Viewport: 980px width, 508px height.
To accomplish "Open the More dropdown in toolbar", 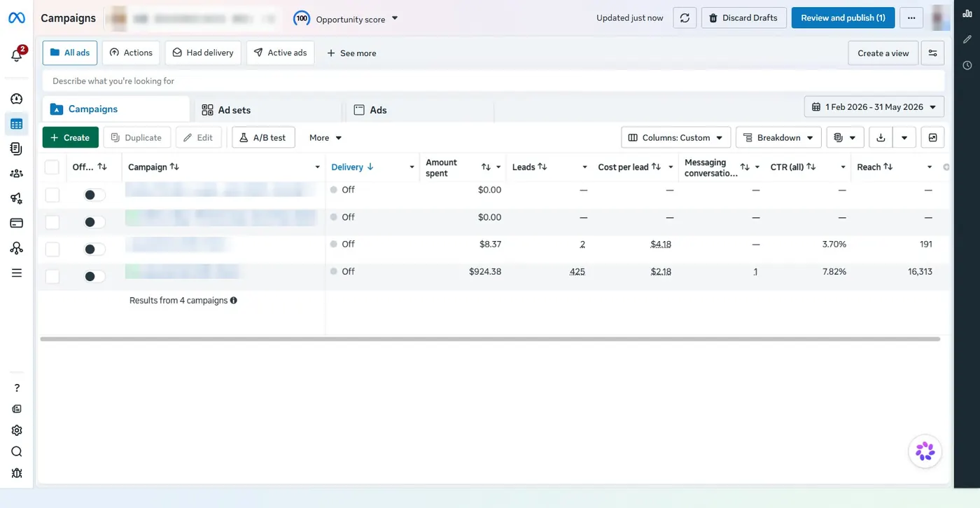I will (325, 137).
